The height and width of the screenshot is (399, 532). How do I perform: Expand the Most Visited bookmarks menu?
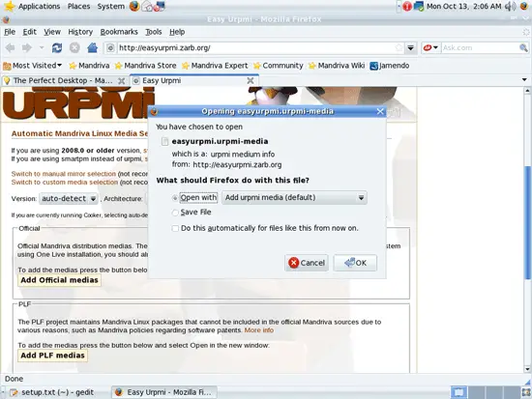coord(33,66)
